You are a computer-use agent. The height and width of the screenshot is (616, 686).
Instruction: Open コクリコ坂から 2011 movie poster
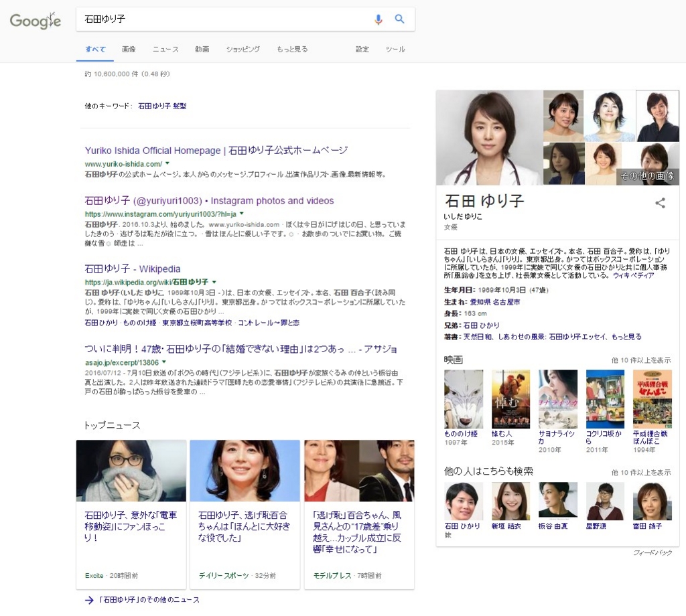click(605, 399)
